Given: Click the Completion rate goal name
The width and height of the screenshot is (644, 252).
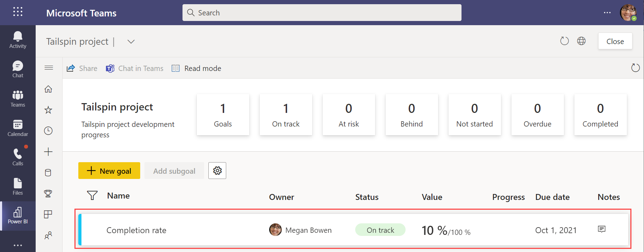Looking at the screenshot, I should pos(136,230).
